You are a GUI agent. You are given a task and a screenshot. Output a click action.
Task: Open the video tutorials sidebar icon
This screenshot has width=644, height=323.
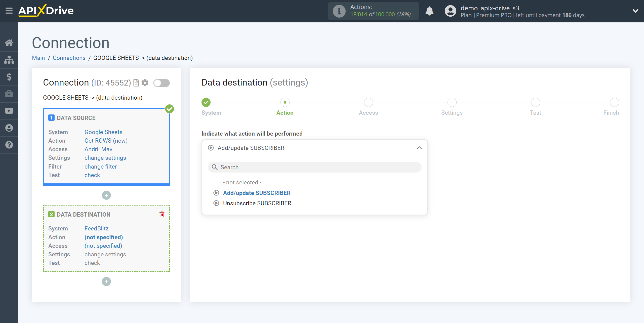[x=9, y=111]
